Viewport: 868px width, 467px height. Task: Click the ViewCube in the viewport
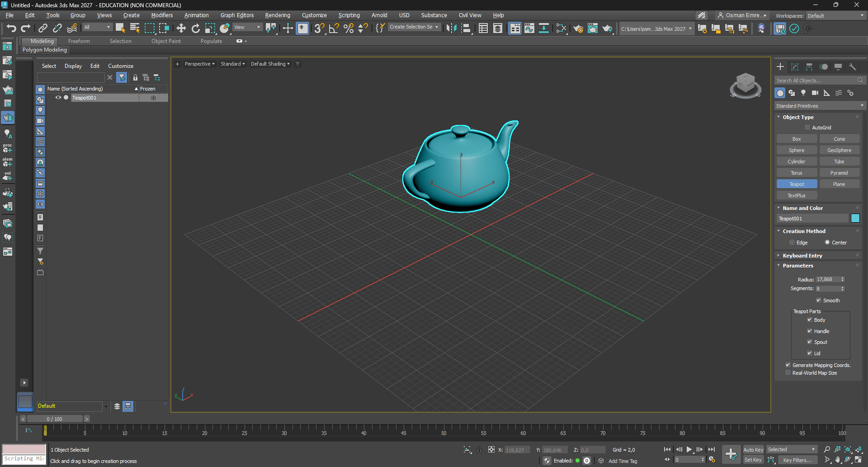pyautogui.click(x=745, y=85)
